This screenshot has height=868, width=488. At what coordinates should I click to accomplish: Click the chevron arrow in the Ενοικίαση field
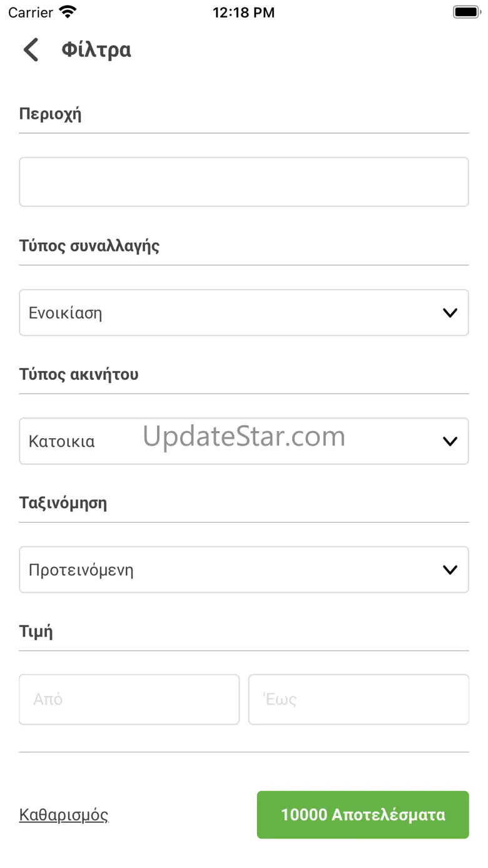[x=450, y=313]
